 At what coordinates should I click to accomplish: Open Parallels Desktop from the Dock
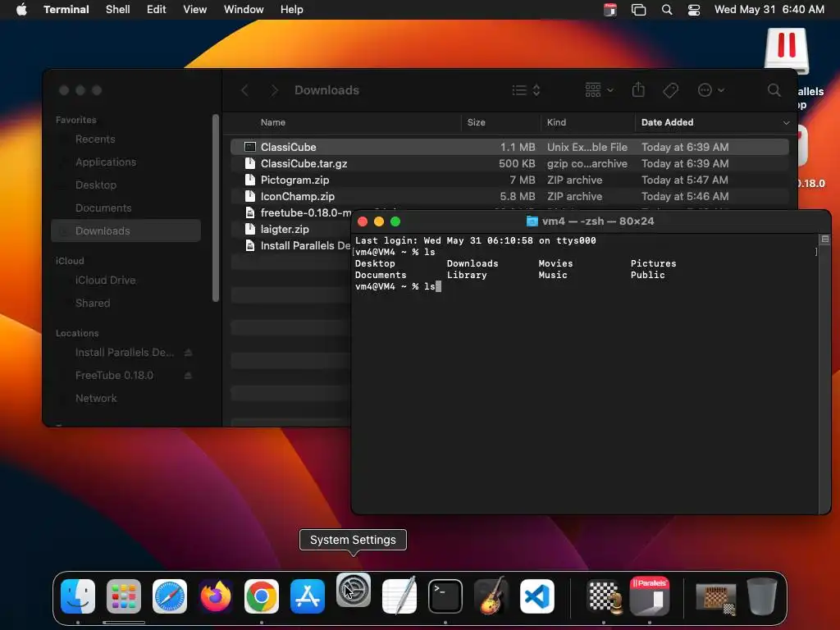(x=650, y=596)
